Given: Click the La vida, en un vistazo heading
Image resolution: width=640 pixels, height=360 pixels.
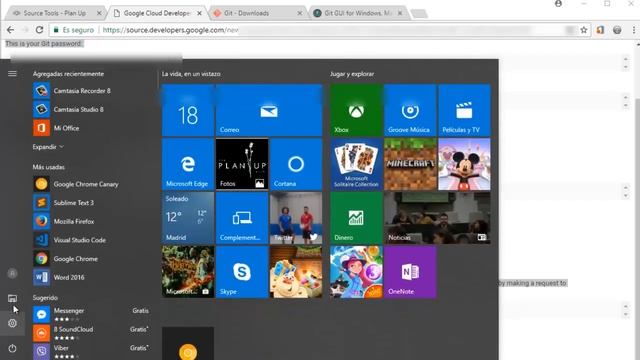Looking at the screenshot, I should [191, 74].
